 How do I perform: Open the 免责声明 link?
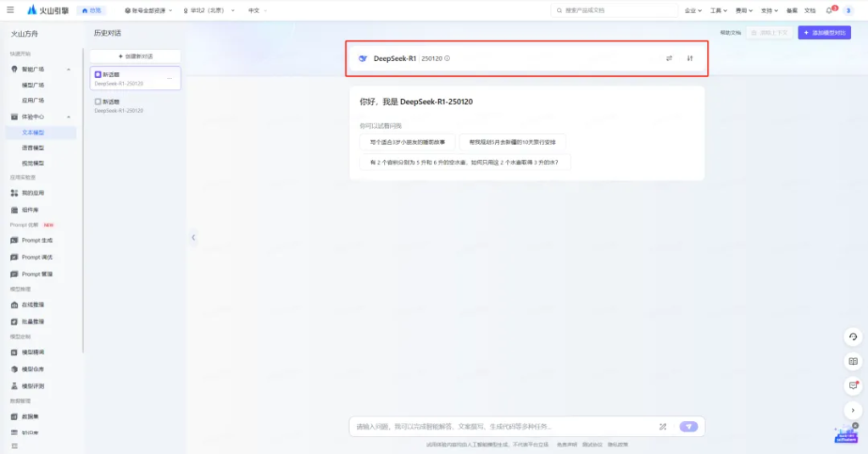pyautogui.click(x=566, y=445)
